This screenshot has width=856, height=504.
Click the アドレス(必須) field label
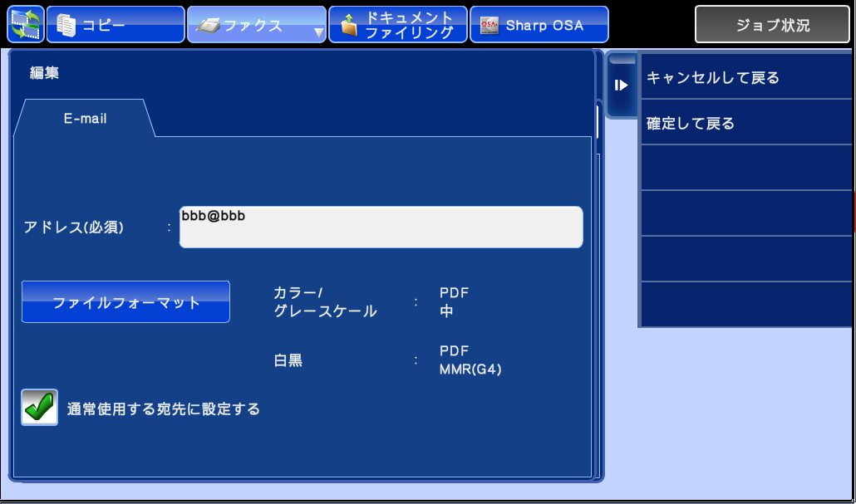[74, 228]
